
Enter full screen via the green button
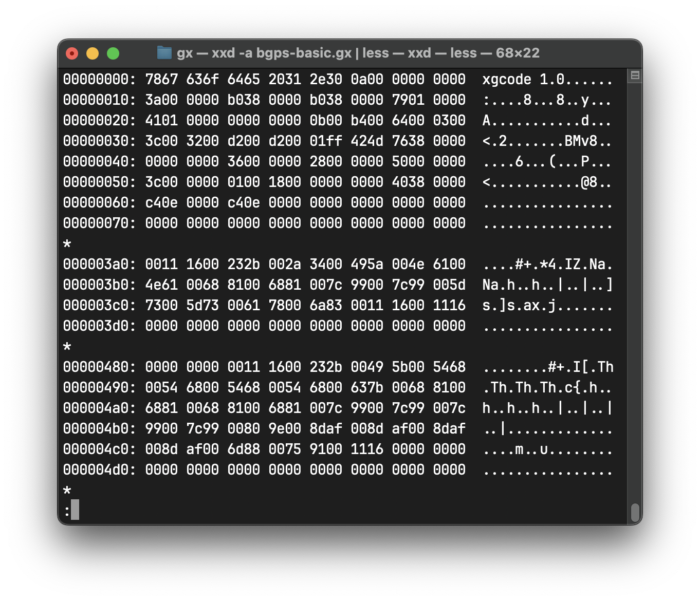click(x=113, y=53)
